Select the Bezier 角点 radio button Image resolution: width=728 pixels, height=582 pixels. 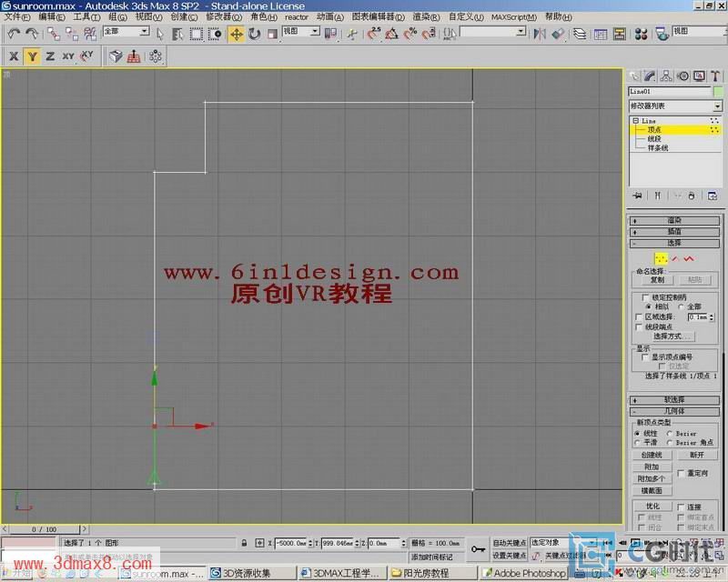(670, 442)
